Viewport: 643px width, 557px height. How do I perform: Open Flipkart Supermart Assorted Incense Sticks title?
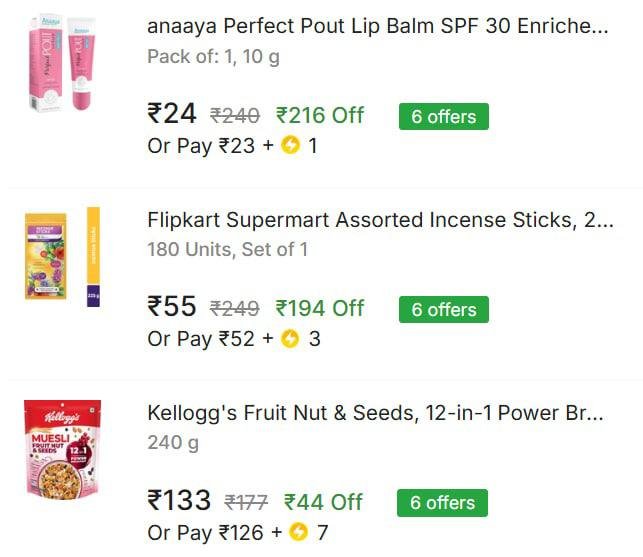point(380,220)
